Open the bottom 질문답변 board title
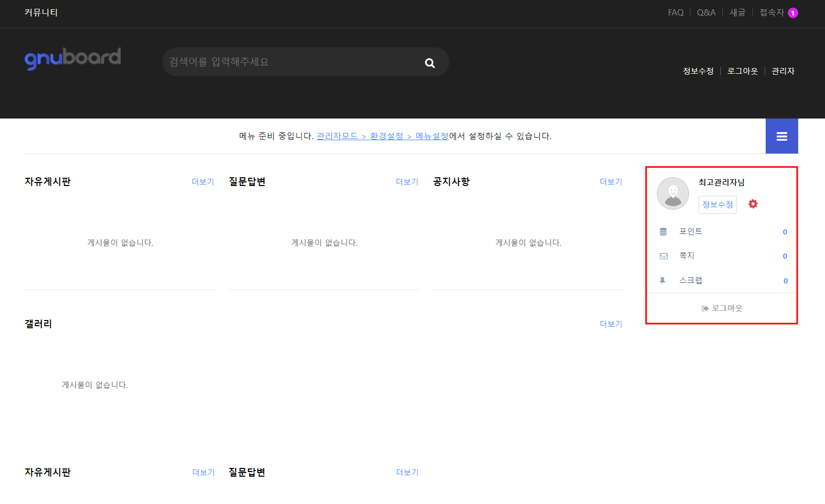Screen dimensions: 825x504 pos(247,473)
